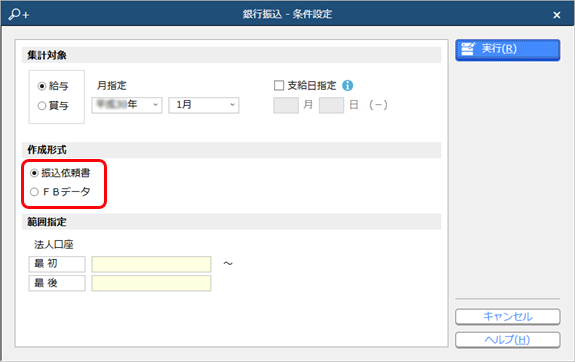Click the 最初 法人口座 yellow input field
Screen dimensions: 575x362
point(151,264)
